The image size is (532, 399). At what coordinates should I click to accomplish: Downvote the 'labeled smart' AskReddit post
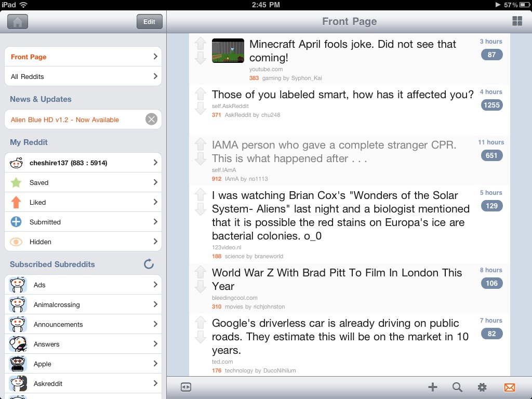coord(201,108)
